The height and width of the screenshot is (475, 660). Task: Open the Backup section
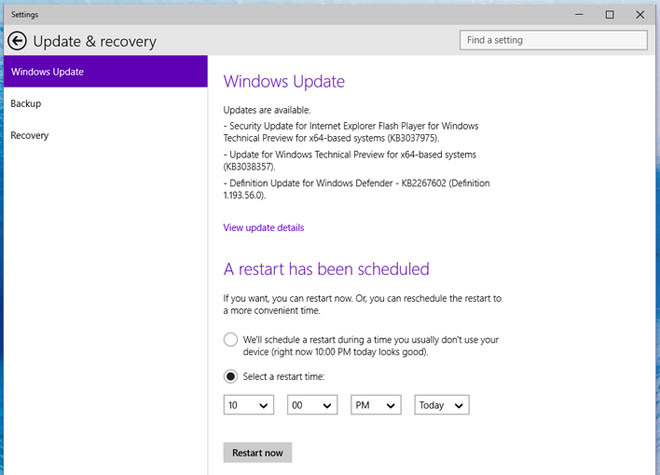click(x=106, y=104)
